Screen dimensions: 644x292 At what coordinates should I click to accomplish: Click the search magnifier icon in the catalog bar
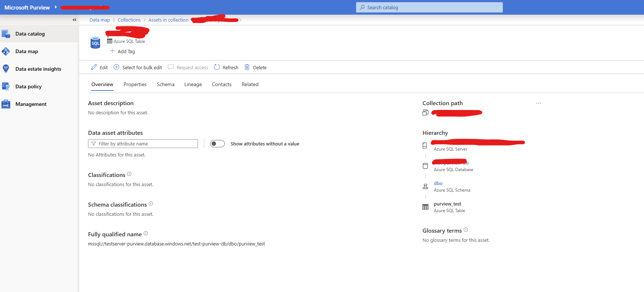coord(362,7)
